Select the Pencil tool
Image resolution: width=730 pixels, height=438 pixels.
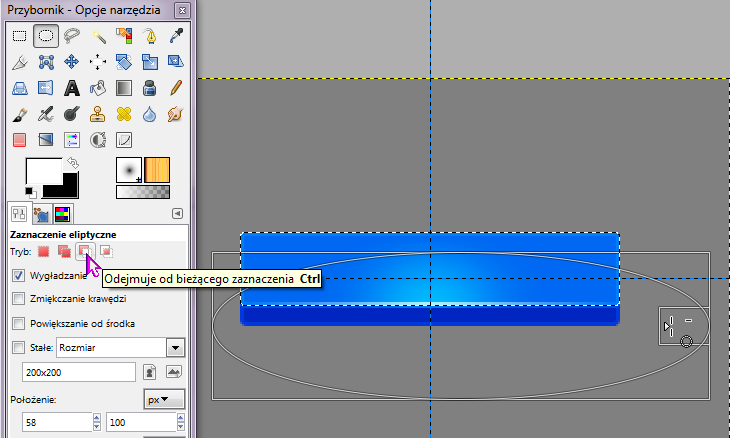click(x=176, y=88)
